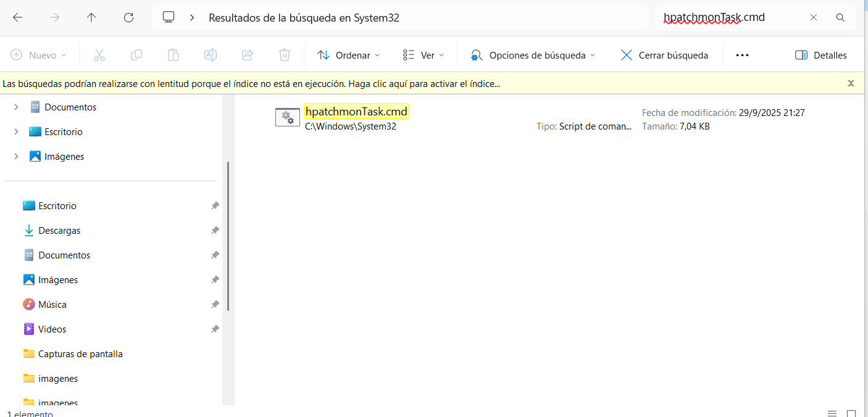Expand the Documentos tree node
This screenshot has width=868, height=417.
[16, 107]
